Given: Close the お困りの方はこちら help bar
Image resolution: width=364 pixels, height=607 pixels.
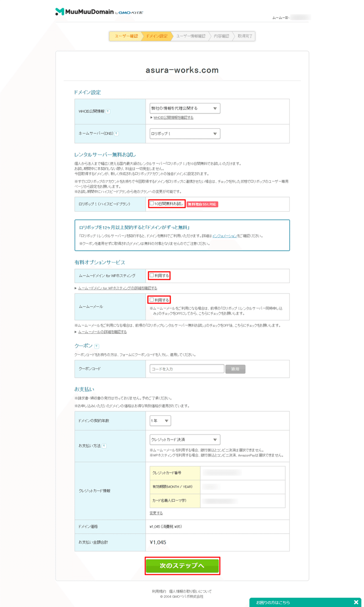Looking at the screenshot, I should point(356,602).
